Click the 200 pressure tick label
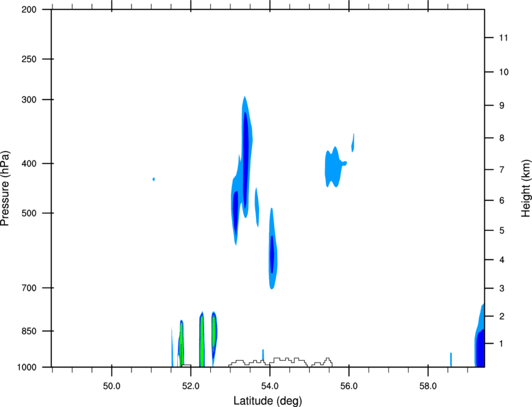The height and width of the screenshot is (407, 532). pyautogui.click(x=29, y=10)
